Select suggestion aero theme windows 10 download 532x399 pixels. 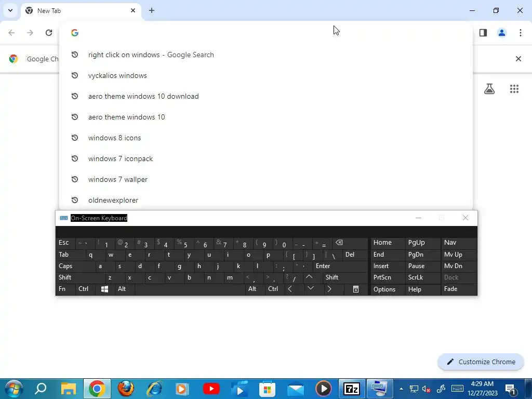click(x=266, y=96)
